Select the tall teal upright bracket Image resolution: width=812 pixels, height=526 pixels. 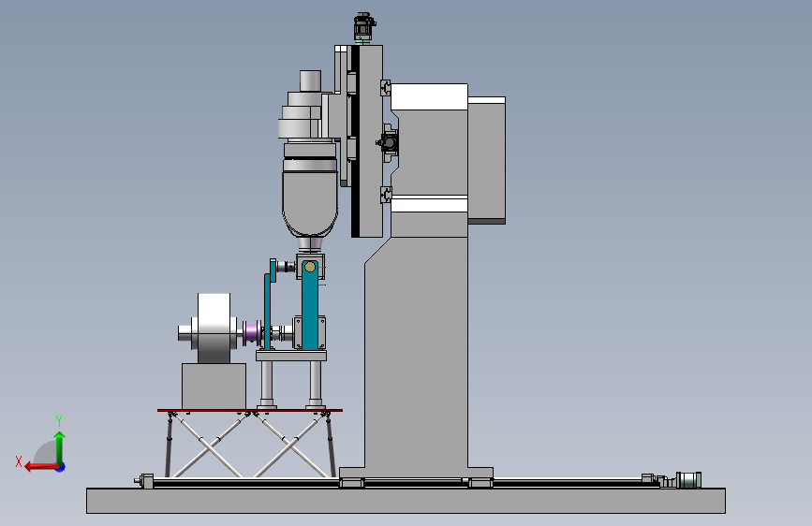(x=310, y=304)
